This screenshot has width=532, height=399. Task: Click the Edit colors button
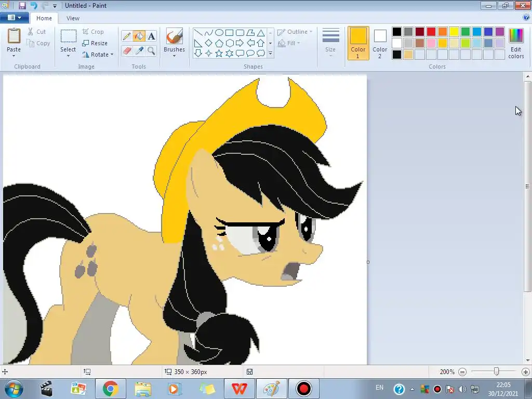(x=516, y=43)
